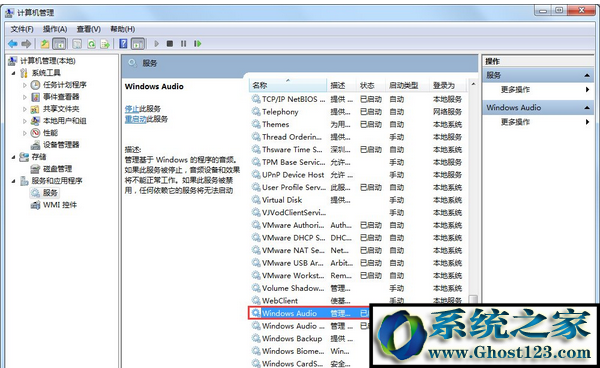Select the VMware NAT Service row
This screenshot has height=368, width=600.
coord(359,251)
